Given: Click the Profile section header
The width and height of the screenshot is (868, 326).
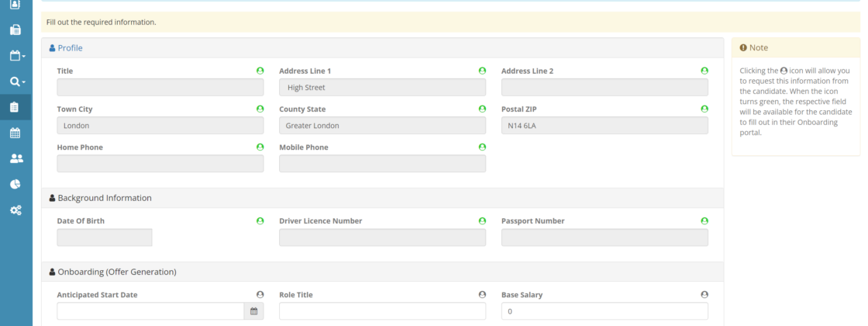Looking at the screenshot, I should [x=70, y=48].
